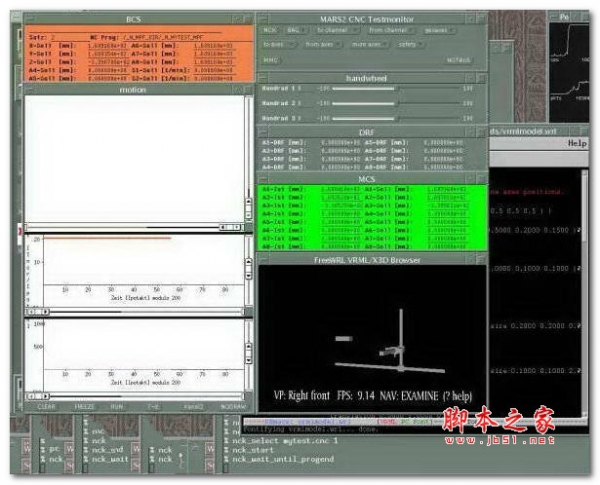The height and width of the screenshot is (485, 600).
Task: Click the MMC button in Testmonitor
Action: coord(271,60)
